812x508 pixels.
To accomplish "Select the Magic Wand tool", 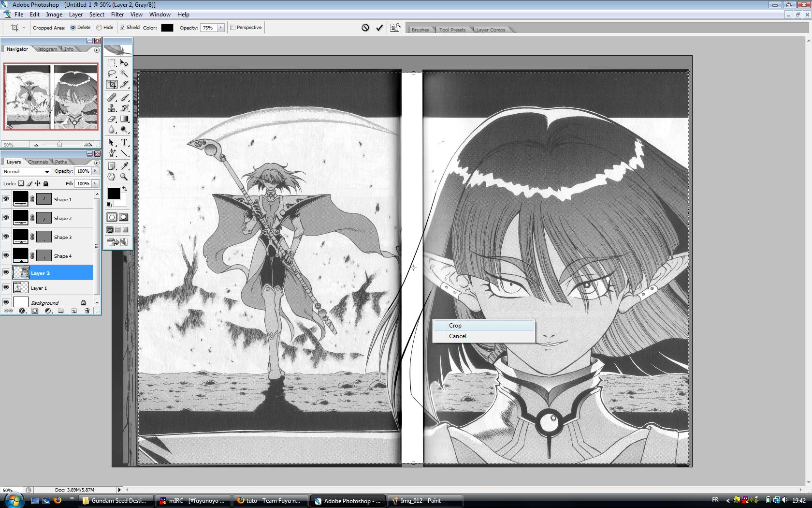I will [124, 74].
